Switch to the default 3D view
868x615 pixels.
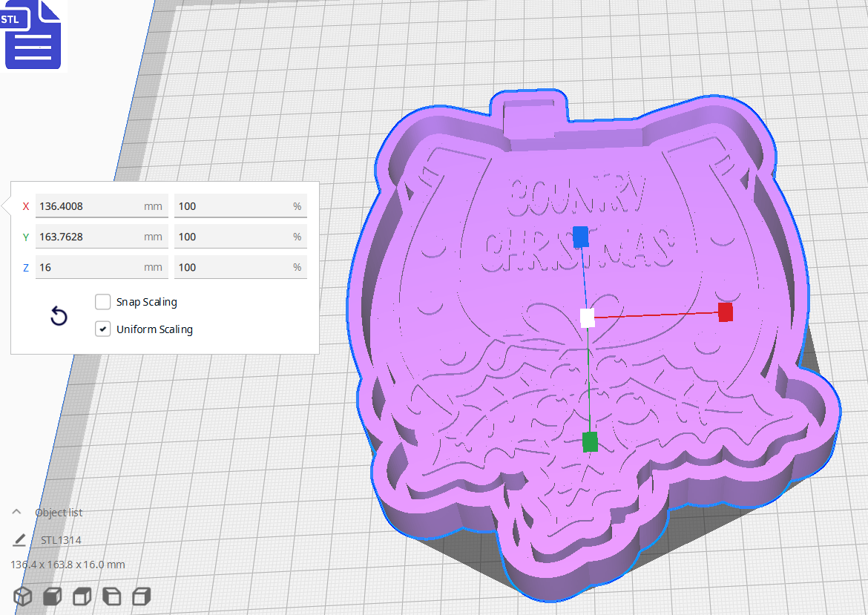pyautogui.click(x=22, y=596)
